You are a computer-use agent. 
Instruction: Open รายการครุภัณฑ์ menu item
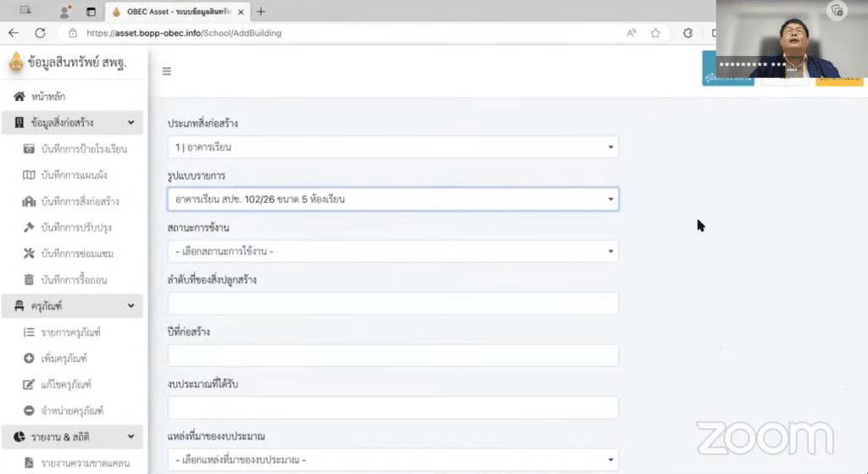(x=73, y=332)
